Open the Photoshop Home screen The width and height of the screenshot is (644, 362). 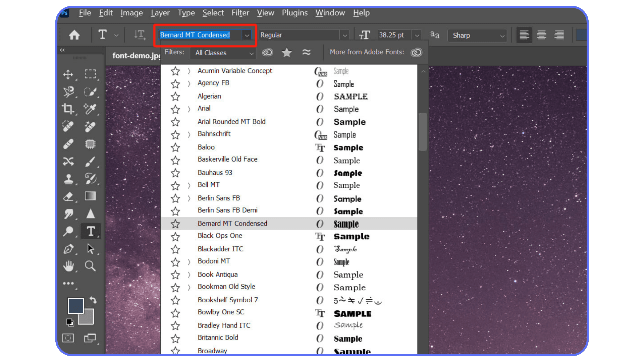click(x=74, y=35)
